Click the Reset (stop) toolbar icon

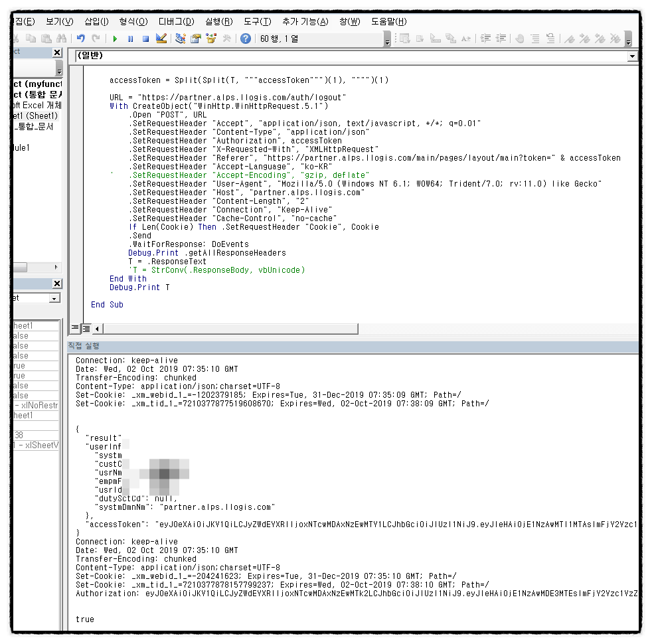pos(145,39)
